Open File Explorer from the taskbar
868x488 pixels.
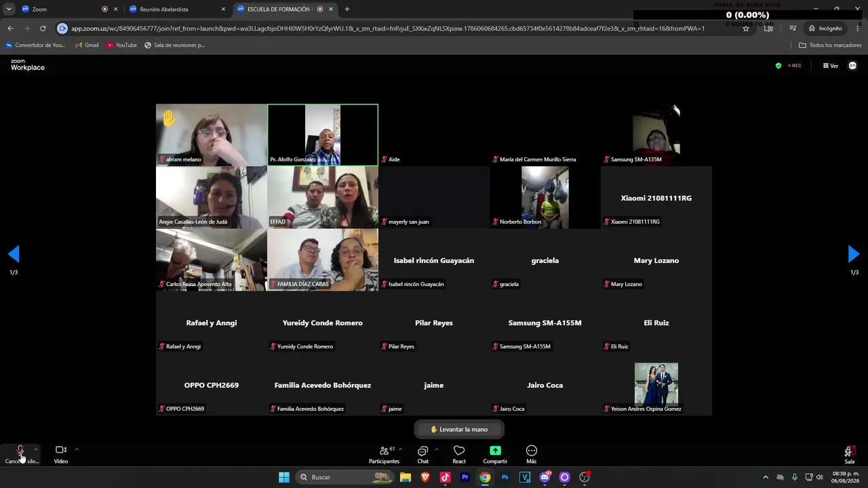(x=406, y=477)
